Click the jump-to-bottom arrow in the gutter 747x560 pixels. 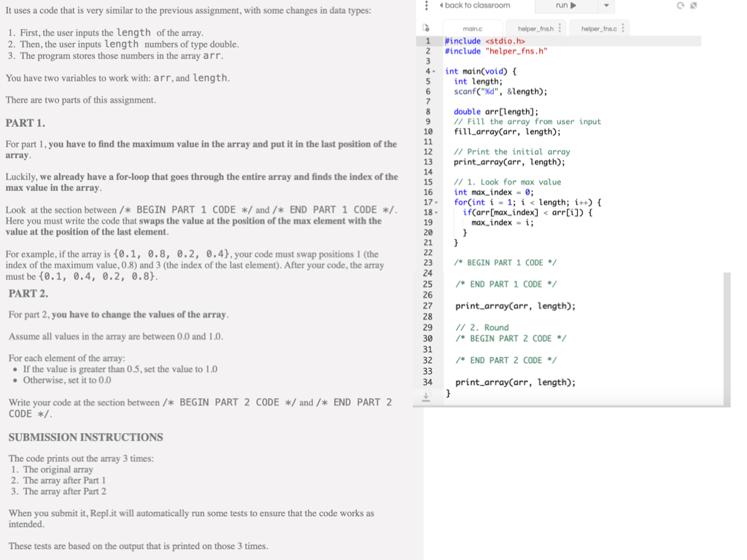pos(425,396)
